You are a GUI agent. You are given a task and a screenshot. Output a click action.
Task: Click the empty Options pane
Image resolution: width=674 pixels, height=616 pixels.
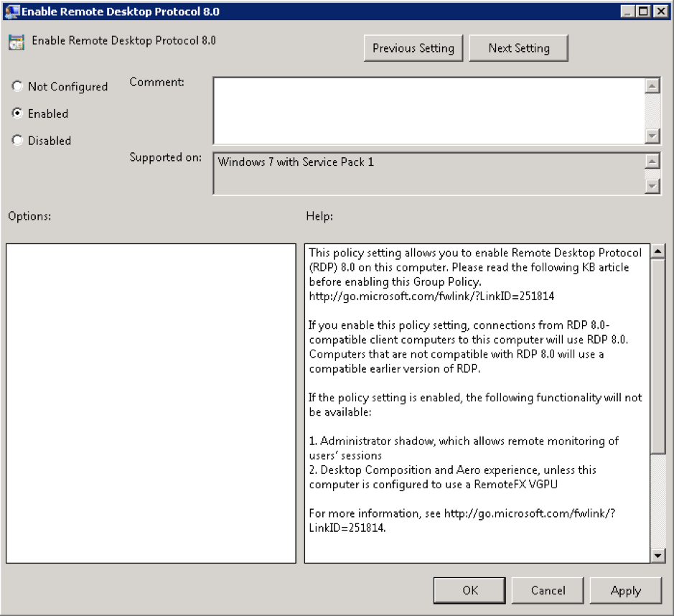[x=151, y=403]
